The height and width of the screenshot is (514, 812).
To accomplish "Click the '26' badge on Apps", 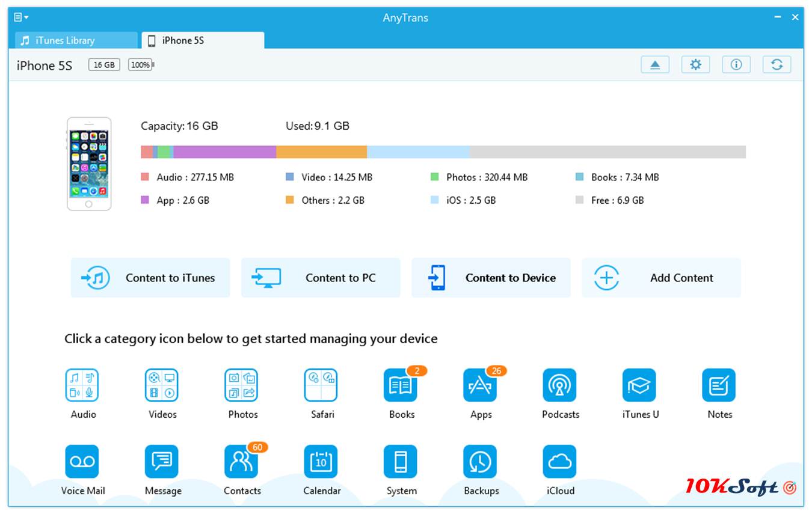I will 496,371.
